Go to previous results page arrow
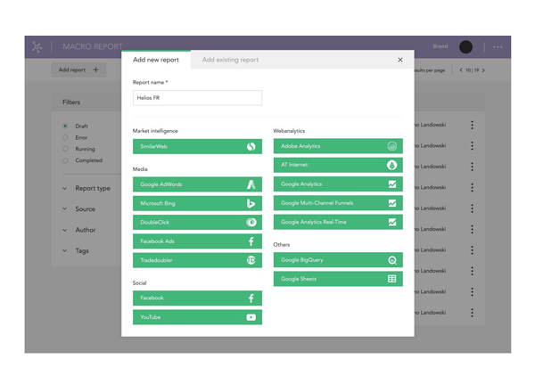 [x=461, y=69]
